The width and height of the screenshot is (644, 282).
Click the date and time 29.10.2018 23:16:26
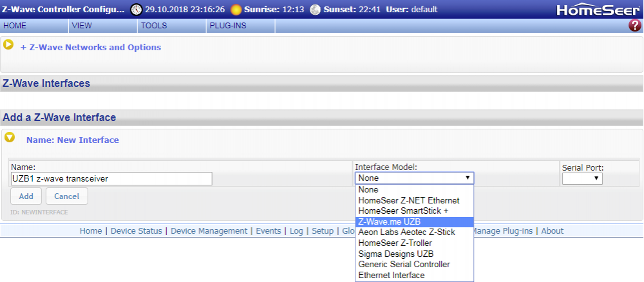pyautogui.click(x=185, y=10)
